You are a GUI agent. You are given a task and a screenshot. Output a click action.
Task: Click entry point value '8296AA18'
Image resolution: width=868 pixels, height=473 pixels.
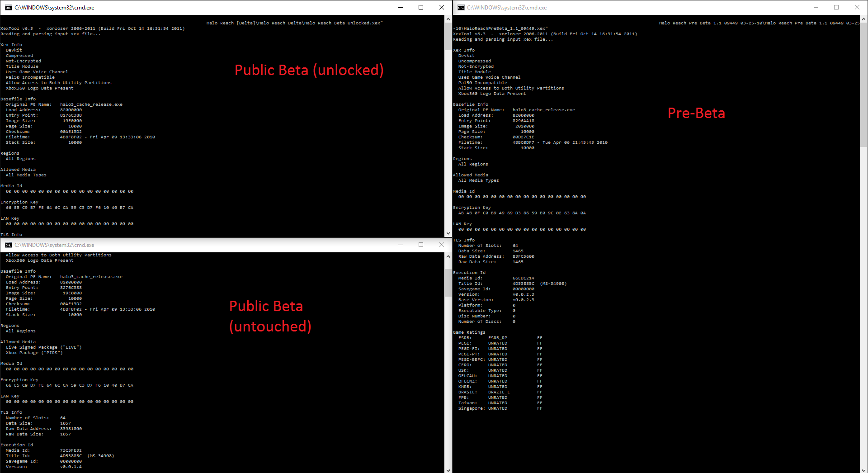(523, 121)
